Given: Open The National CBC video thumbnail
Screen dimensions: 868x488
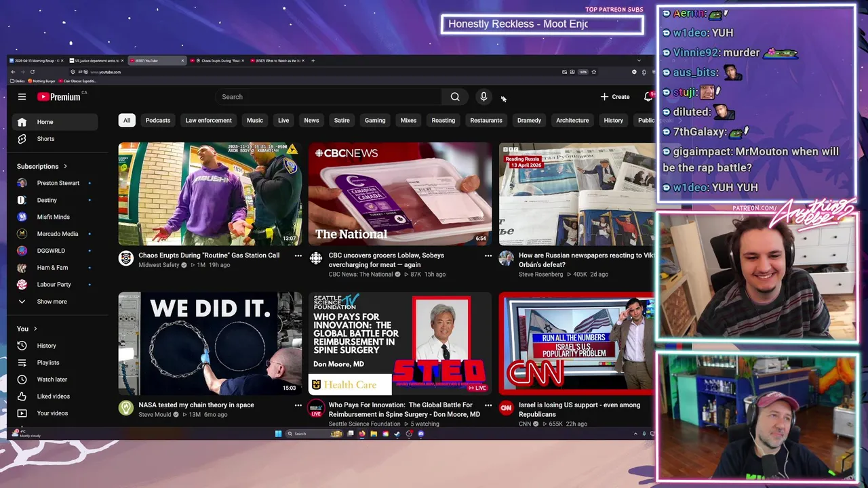Looking at the screenshot, I should click(400, 194).
